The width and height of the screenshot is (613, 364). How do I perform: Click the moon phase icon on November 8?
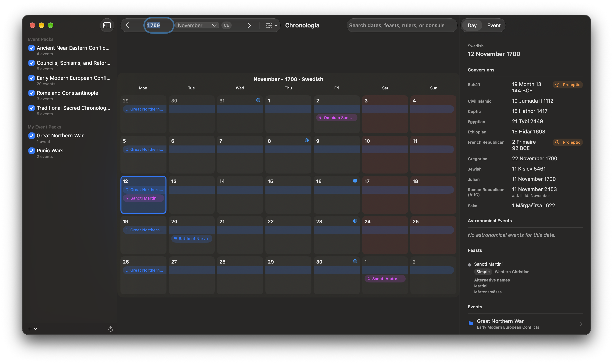(306, 140)
